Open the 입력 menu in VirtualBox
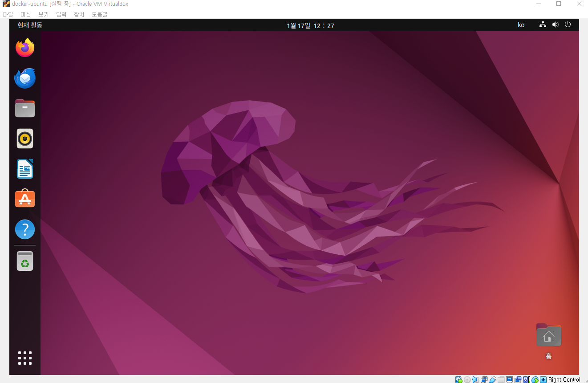This screenshot has height=383, width=588. point(61,14)
